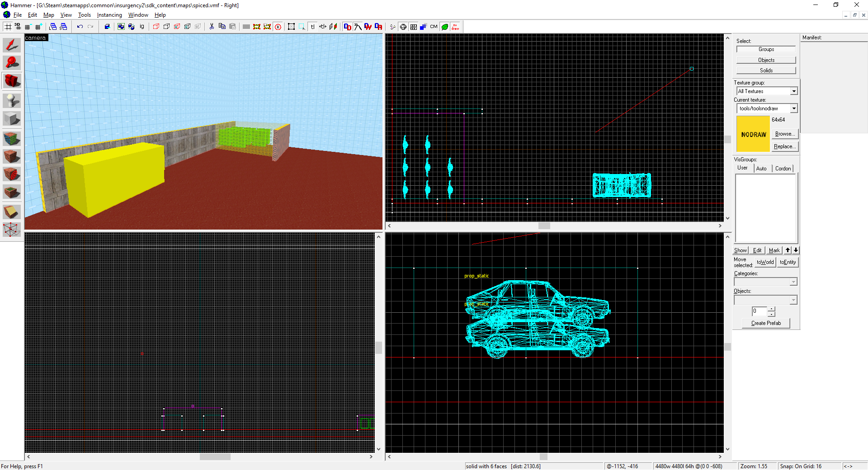Open the Map menu
868x470 pixels.
click(x=48, y=15)
